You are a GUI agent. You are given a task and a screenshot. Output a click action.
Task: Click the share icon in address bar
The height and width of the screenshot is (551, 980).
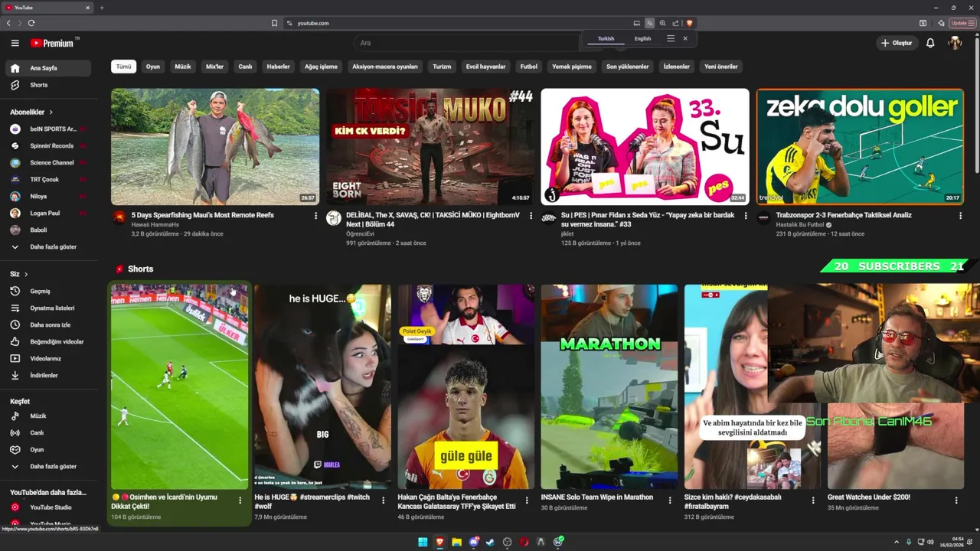[675, 23]
